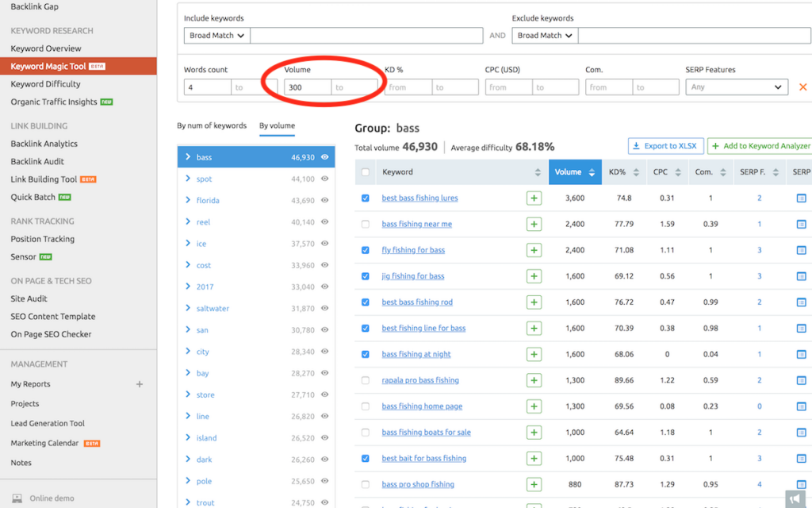The image size is (812, 508).
Task: Expand the '2017' keyword group
Action: pyautogui.click(x=187, y=287)
